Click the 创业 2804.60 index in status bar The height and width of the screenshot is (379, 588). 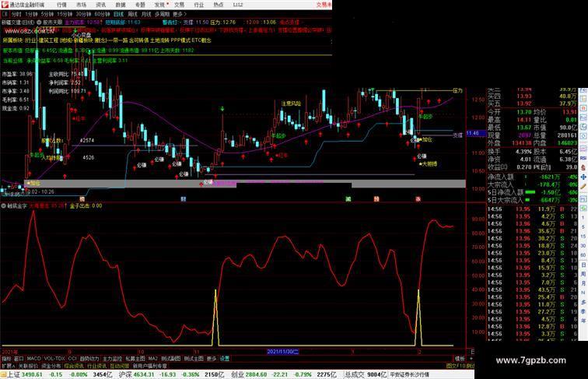pos(247,374)
